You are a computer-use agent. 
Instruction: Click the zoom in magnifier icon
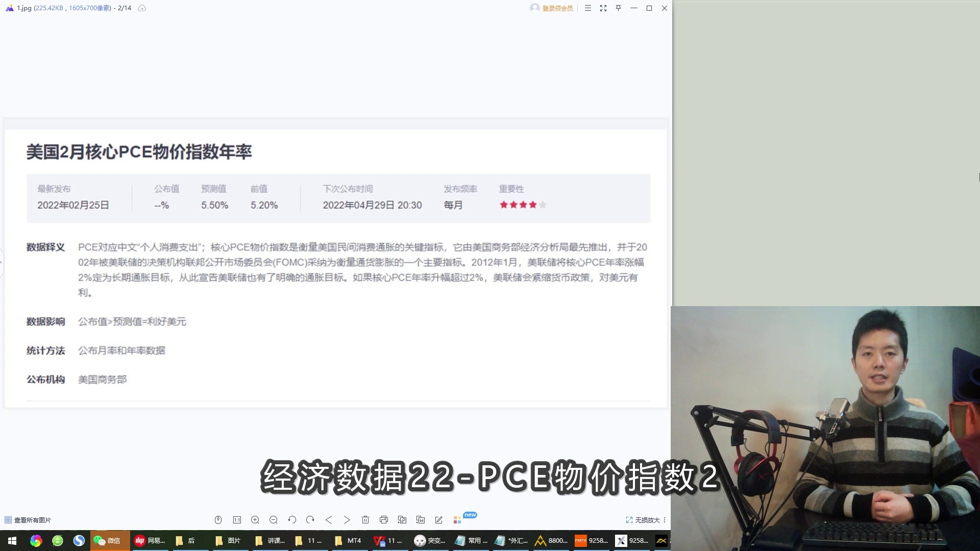pyautogui.click(x=255, y=520)
